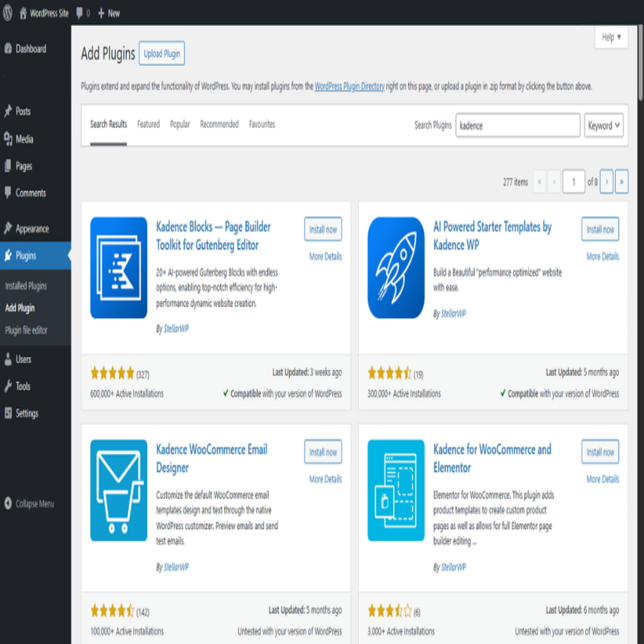The image size is (644, 644).
Task: Open the Users icon in sidebar
Action: [x=8, y=359]
